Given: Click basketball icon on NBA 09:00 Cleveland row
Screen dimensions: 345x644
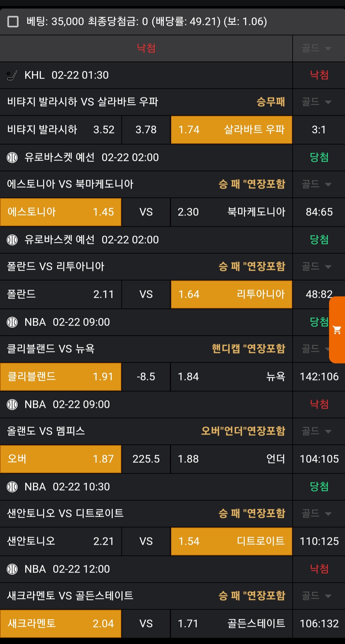Looking at the screenshot, I should pyautogui.click(x=12, y=322).
